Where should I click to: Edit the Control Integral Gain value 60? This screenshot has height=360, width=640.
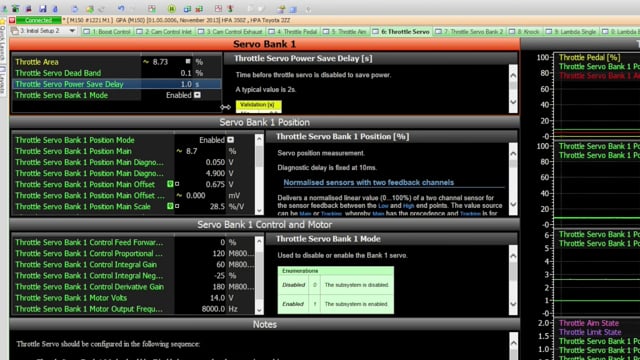221,264
